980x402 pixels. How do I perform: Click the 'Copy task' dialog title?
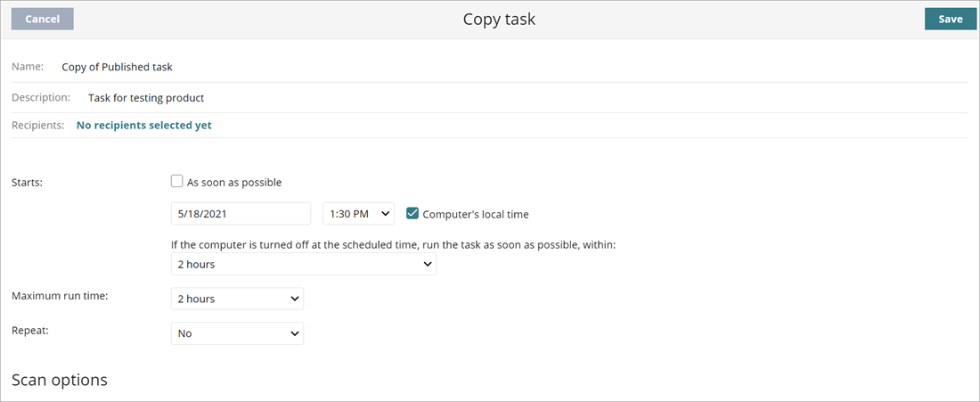point(499,19)
